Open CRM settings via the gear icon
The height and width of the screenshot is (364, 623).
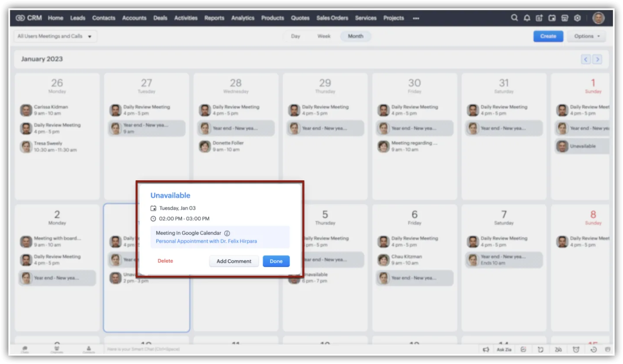tap(577, 18)
